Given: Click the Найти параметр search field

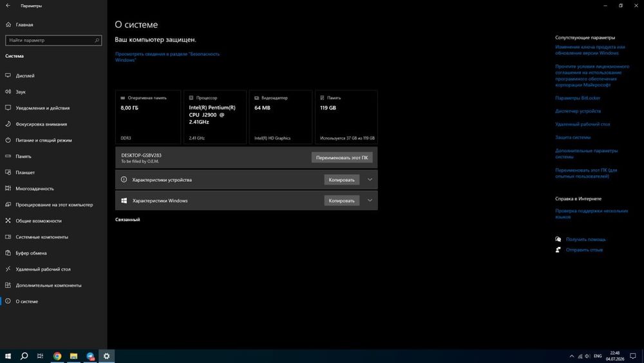Looking at the screenshot, I should 53,40.
